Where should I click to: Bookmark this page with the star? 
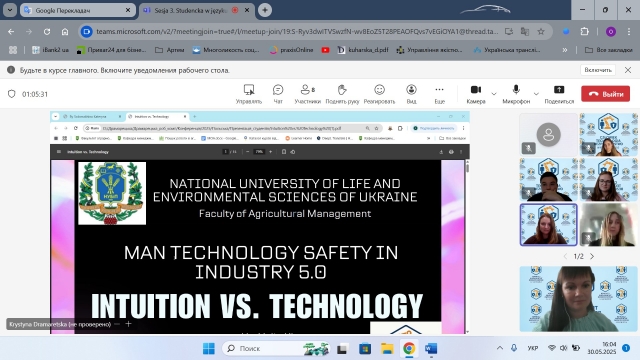541,31
